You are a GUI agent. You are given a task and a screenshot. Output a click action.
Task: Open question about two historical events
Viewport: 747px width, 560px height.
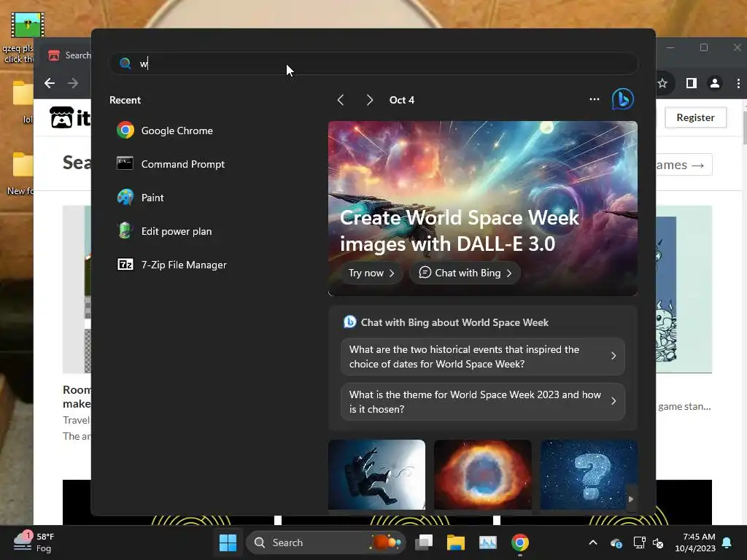pos(483,357)
